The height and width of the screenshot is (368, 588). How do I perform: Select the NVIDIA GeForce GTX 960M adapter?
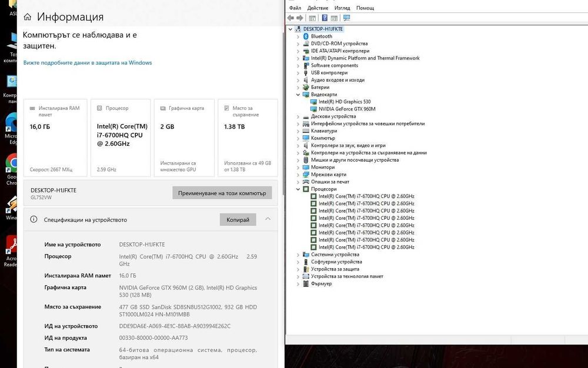pyautogui.click(x=347, y=109)
